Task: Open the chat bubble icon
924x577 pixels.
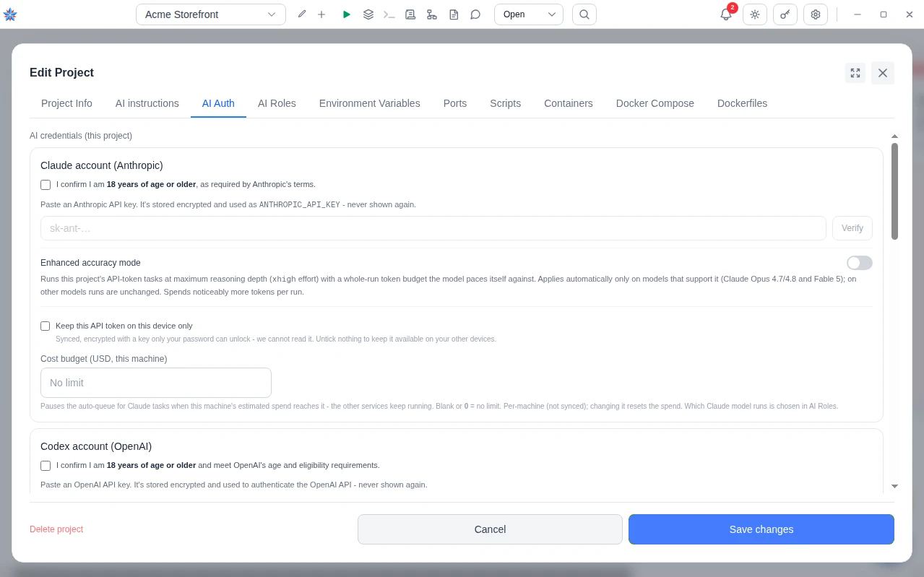Action: pyautogui.click(x=475, y=14)
